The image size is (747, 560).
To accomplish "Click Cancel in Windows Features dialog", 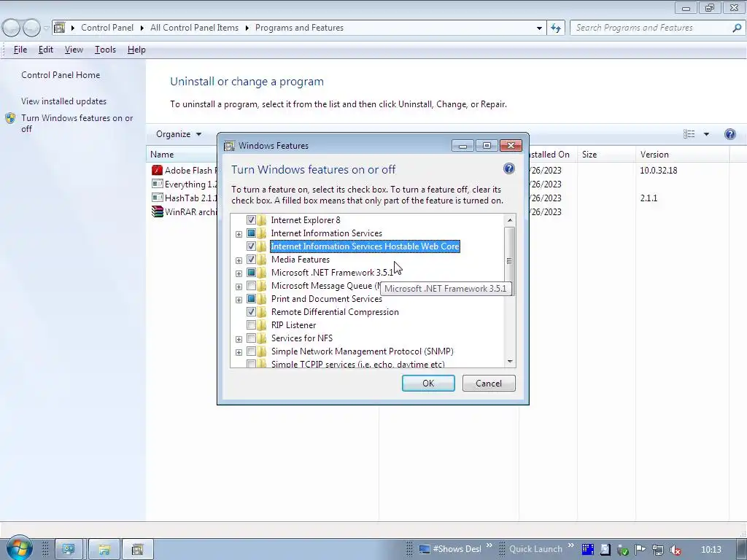I will 488,384.
